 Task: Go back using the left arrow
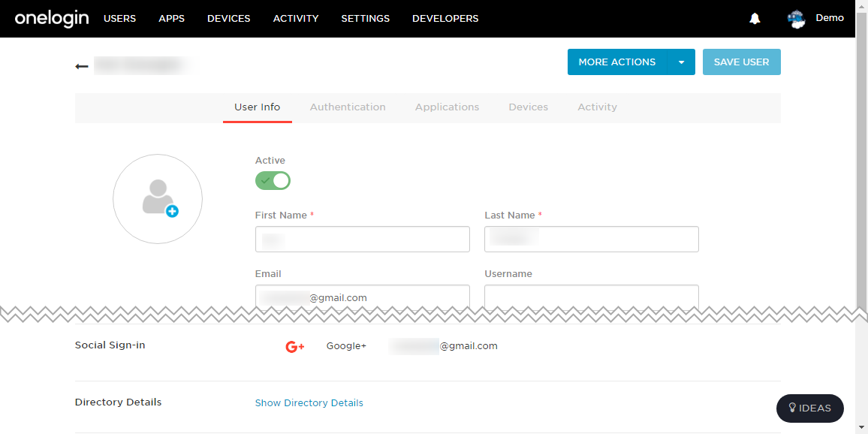pyautogui.click(x=82, y=66)
